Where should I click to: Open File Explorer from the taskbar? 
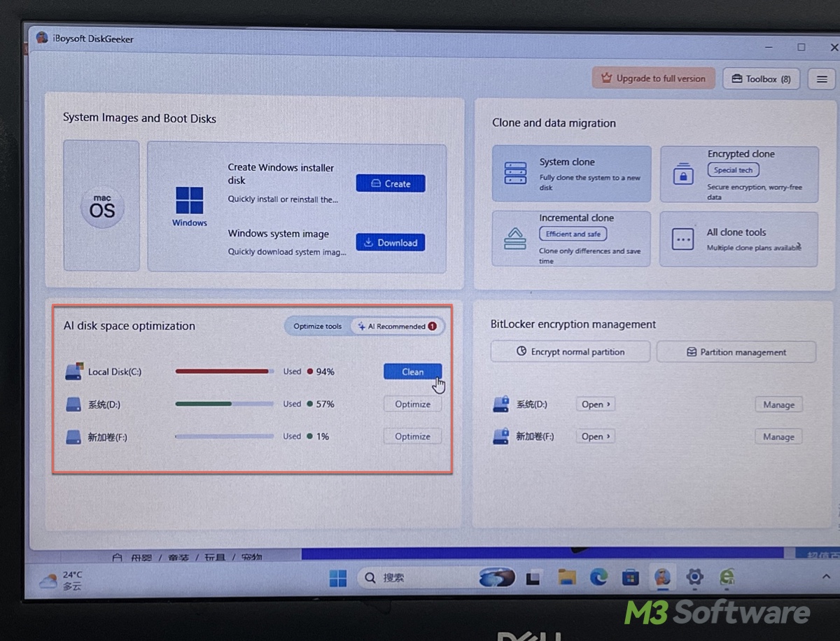tap(566, 577)
